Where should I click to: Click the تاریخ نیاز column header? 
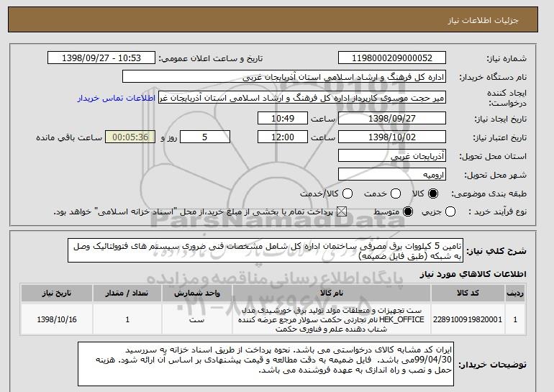click(x=57, y=293)
